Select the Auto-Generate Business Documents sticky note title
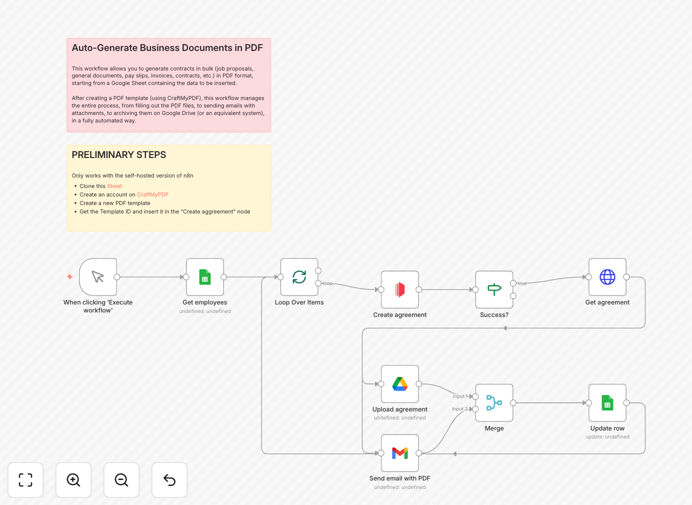 [167, 48]
